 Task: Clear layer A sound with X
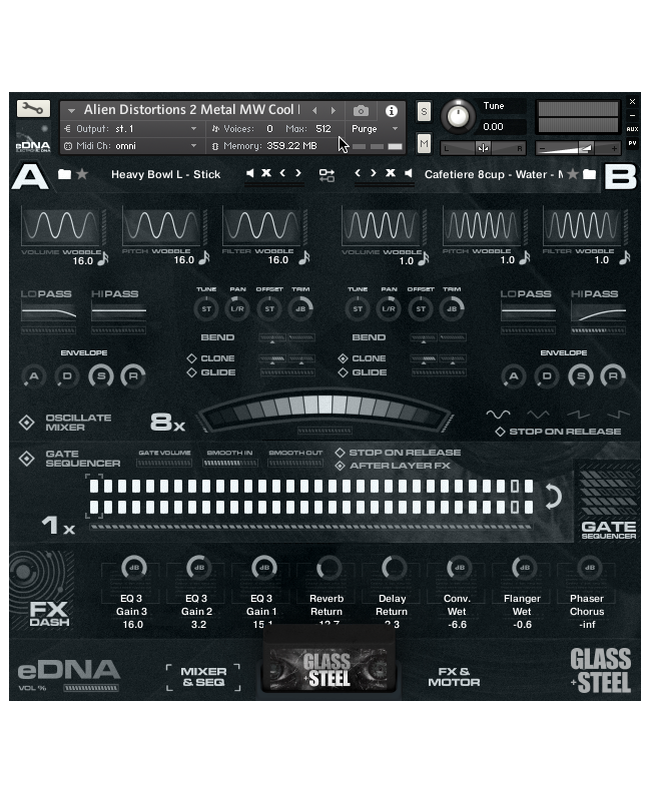point(266,173)
